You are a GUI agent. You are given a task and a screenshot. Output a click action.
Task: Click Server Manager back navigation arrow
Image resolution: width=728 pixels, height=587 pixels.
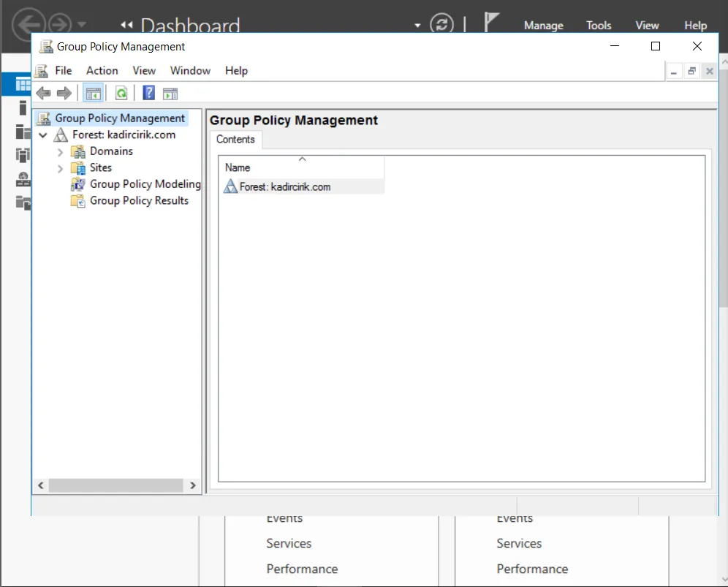tap(29, 23)
